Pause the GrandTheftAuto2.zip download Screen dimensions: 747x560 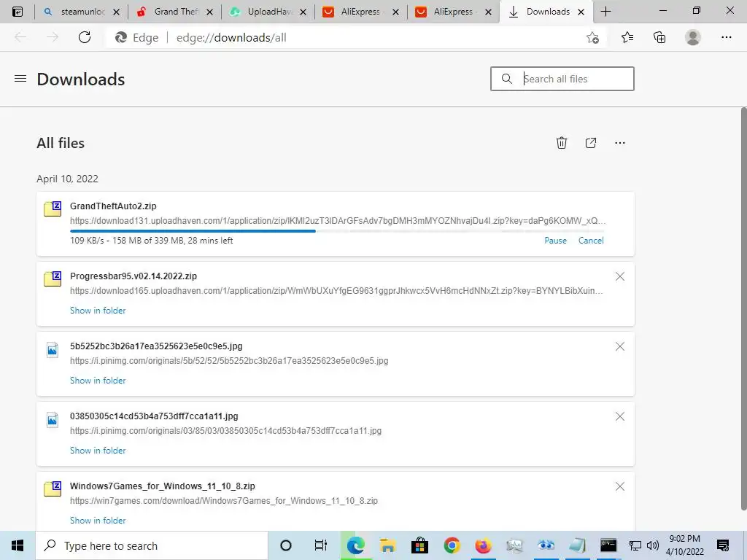point(555,241)
